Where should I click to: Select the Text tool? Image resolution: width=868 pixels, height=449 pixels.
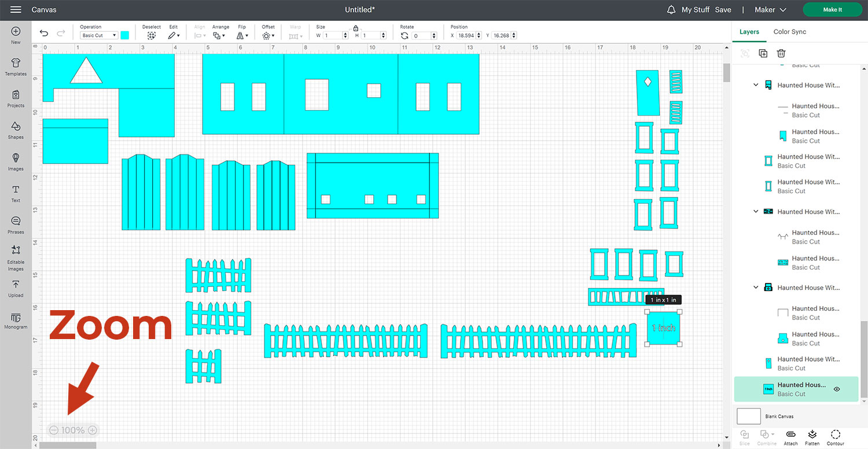(x=16, y=193)
